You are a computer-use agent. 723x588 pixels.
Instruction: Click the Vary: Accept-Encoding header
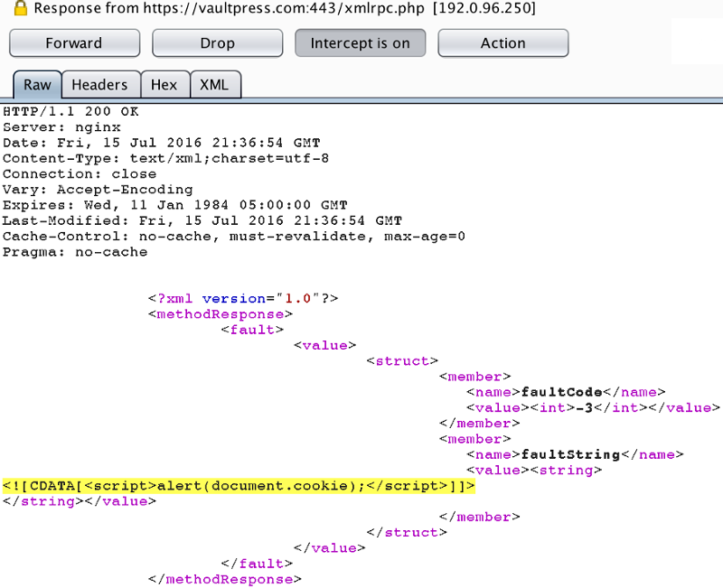point(98,190)
